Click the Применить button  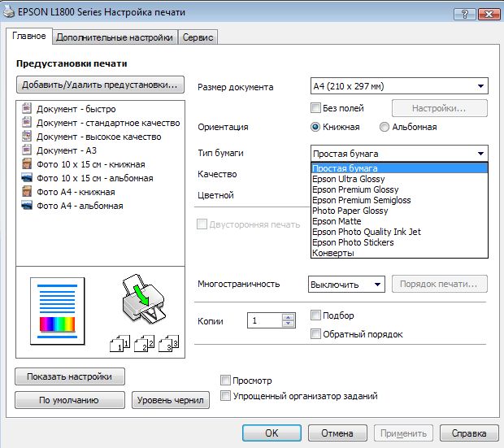pos(403,433)
